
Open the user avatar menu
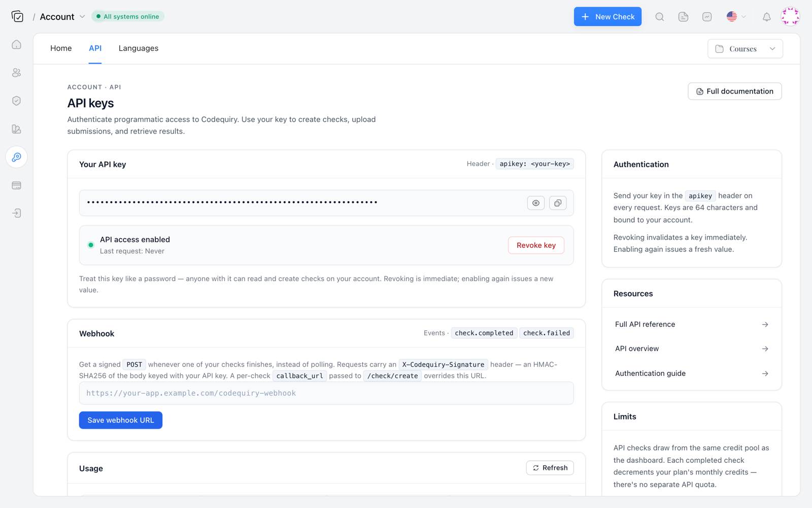tap(790, 17)
